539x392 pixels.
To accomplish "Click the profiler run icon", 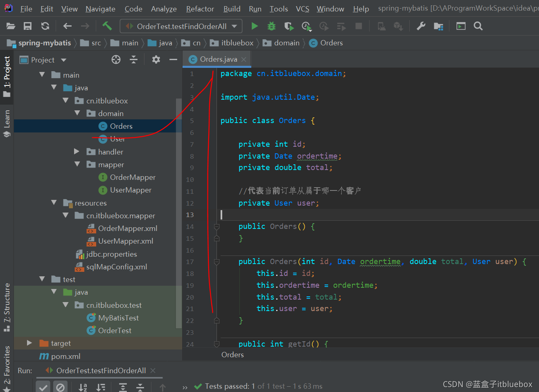I will point(307,27).
